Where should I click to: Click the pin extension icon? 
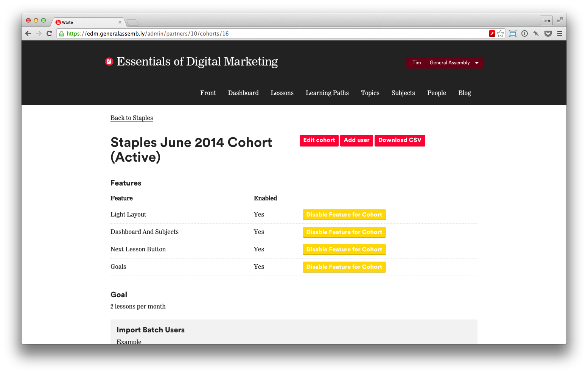tap(536, 34)
